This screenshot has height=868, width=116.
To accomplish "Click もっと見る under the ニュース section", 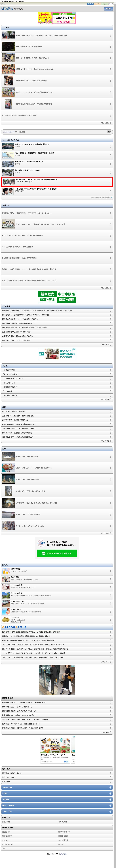I will [106, 123].
